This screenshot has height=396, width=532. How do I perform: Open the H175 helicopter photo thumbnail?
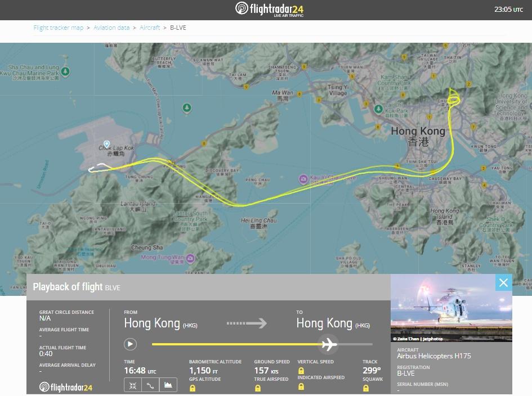[451, 308]
